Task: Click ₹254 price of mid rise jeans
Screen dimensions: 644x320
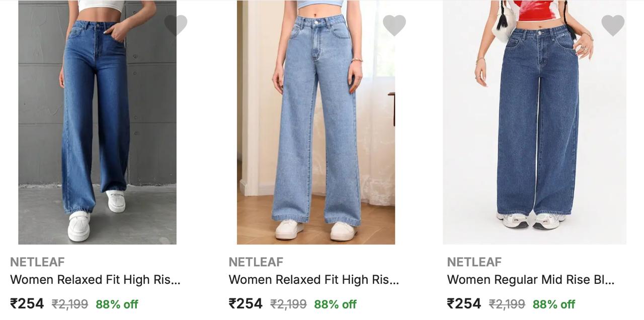Action: click(464, 304)
